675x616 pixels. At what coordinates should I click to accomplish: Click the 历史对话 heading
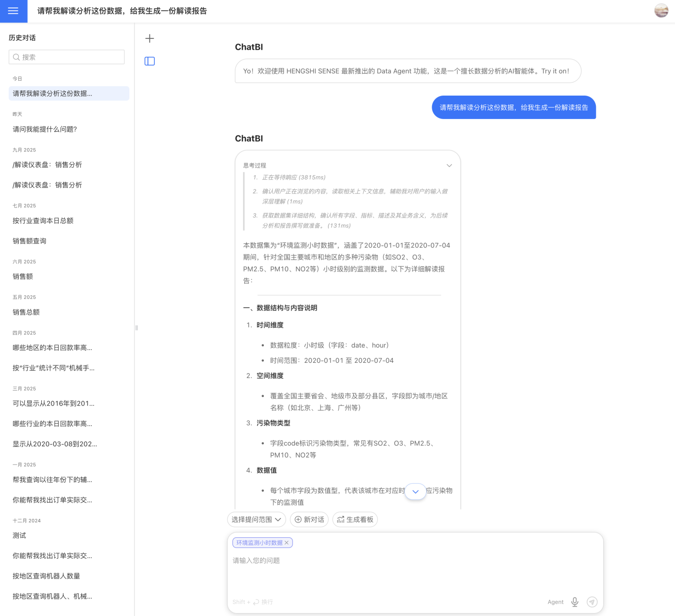(22, 38)
